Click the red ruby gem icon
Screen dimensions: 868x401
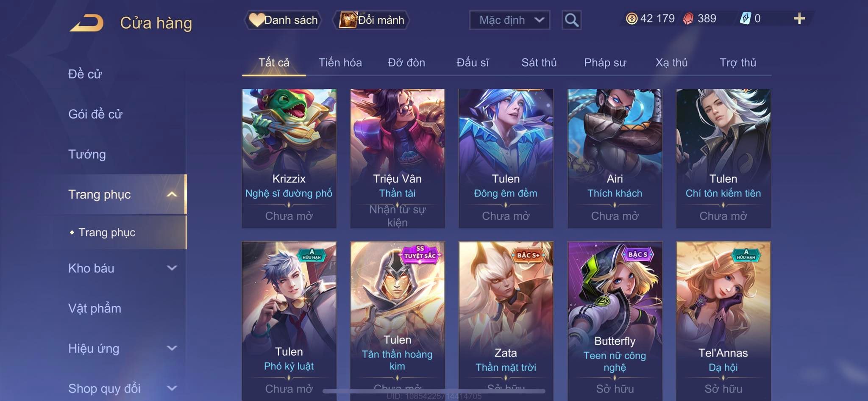[688, 19]
